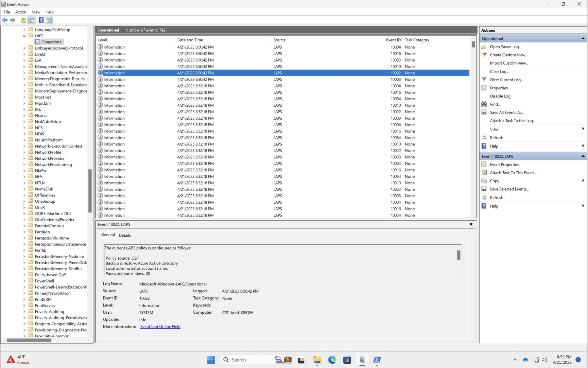The height and width of the screenshot is (368, 588).
Task: Close the event preview pane
Action: click(x=471, y=224)
